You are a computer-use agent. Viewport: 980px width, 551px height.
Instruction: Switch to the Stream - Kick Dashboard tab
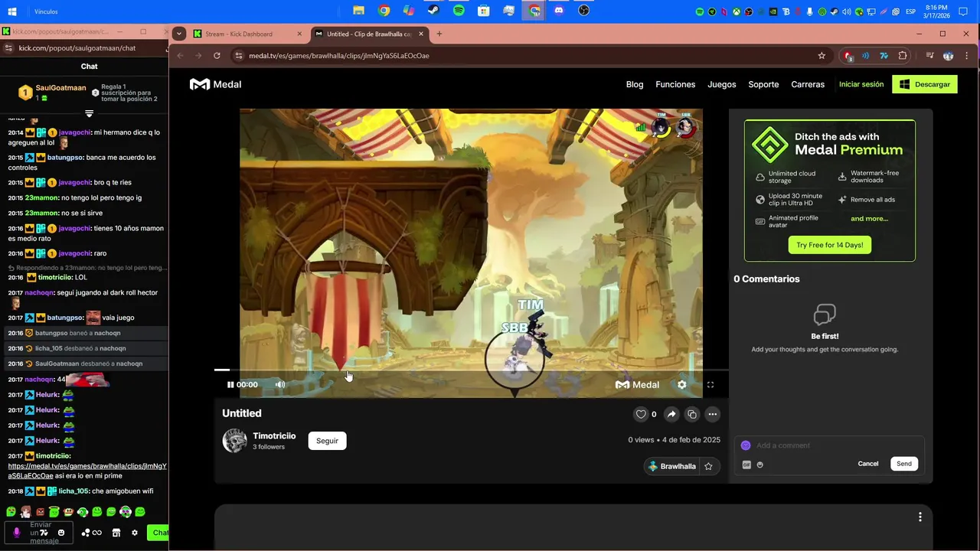[246, 34]
